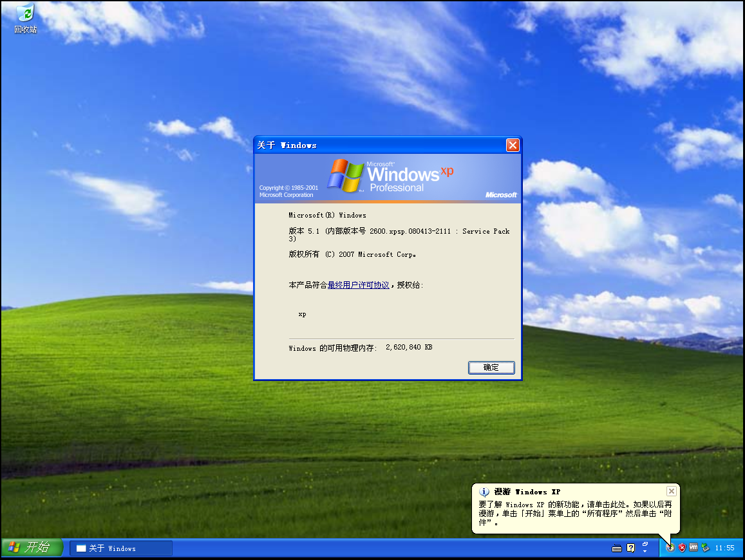This screenshot has height=560, width=745.
Task: Open the language bar help question-mark icon
Action: [630, 548]
